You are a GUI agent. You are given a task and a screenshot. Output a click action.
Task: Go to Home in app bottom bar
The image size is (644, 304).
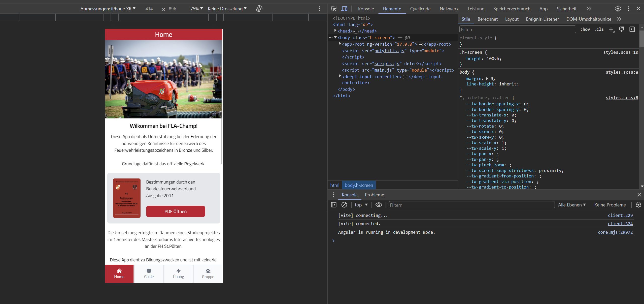(x=119, y=273)
